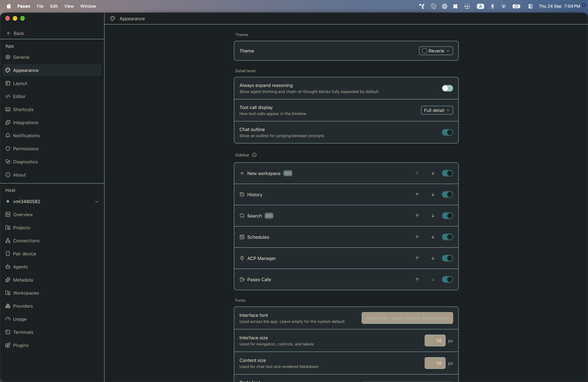
Task: Open the View menu
Action: [69, 6]
